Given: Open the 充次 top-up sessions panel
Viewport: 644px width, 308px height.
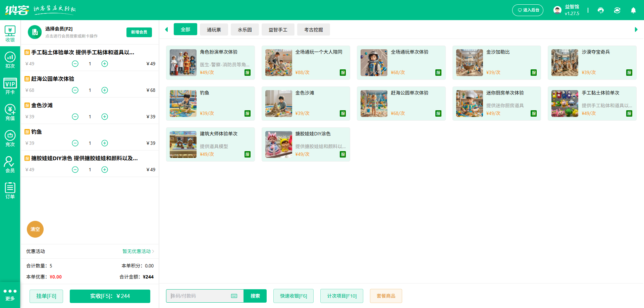Looking at the screenshot, I should tap(10, 137).
